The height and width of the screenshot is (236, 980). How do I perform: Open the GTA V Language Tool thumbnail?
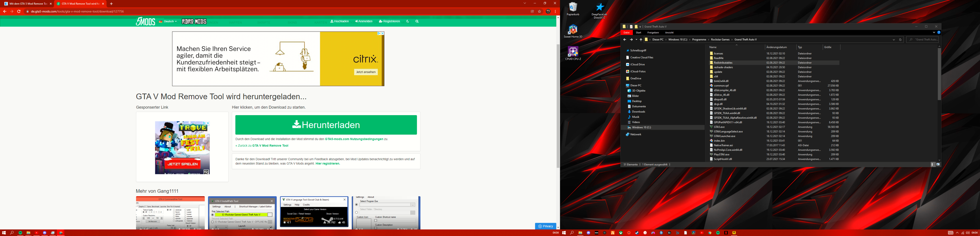pyautogui.click(x=314, y=212)
